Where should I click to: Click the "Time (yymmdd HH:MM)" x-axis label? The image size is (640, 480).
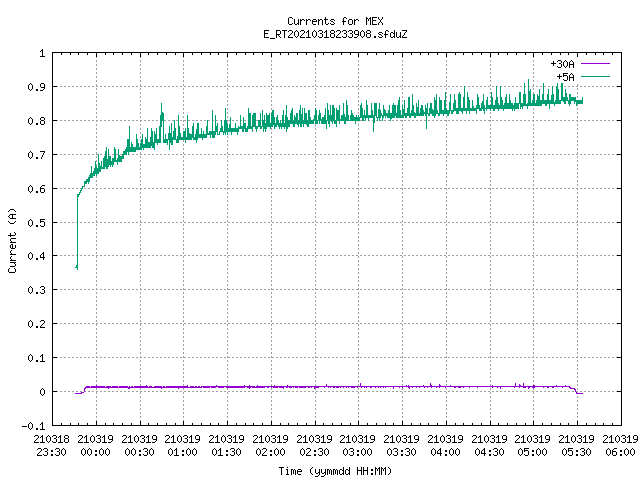click(335, 471)
